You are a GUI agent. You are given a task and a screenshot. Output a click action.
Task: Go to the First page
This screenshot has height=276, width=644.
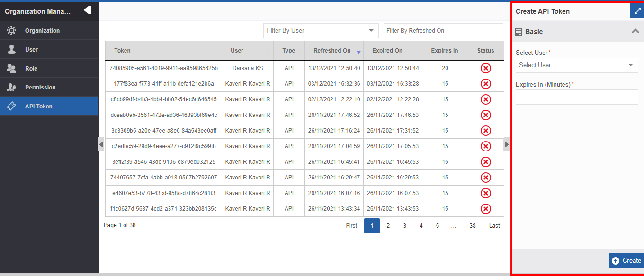click(351, 226)
